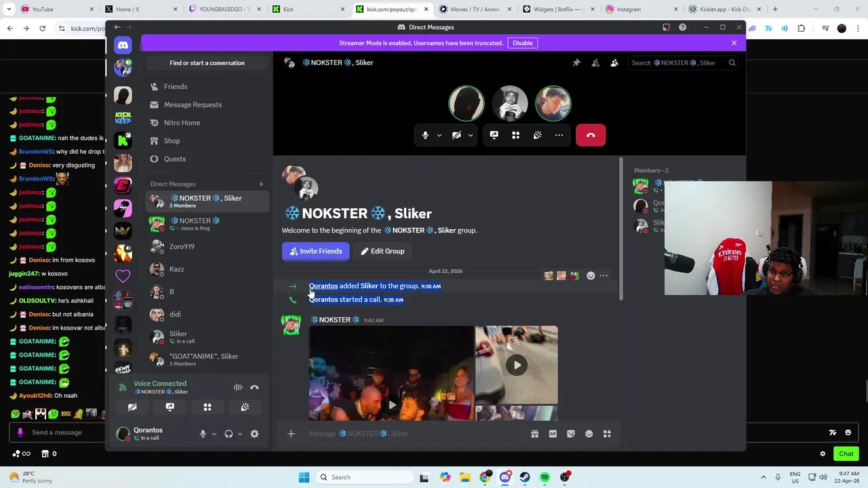This screenshot has height=488, width=868.
Task: Open GIF picker
Action: (553, 434)
